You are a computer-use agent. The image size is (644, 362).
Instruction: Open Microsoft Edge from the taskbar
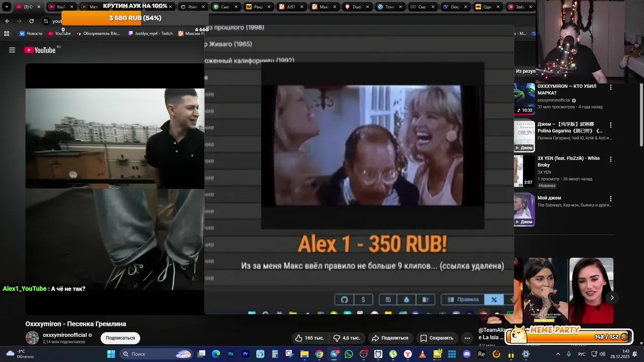(x=216, y=354)
